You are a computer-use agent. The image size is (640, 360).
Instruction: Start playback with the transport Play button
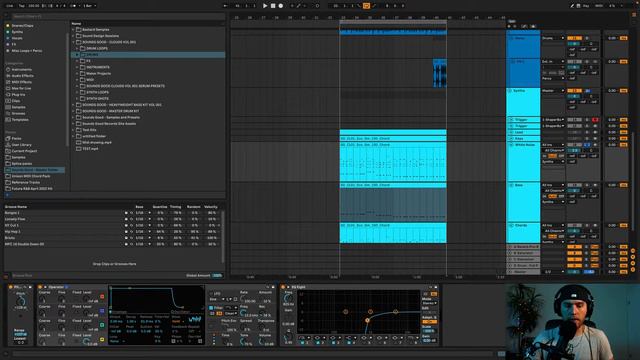(265, 6)
